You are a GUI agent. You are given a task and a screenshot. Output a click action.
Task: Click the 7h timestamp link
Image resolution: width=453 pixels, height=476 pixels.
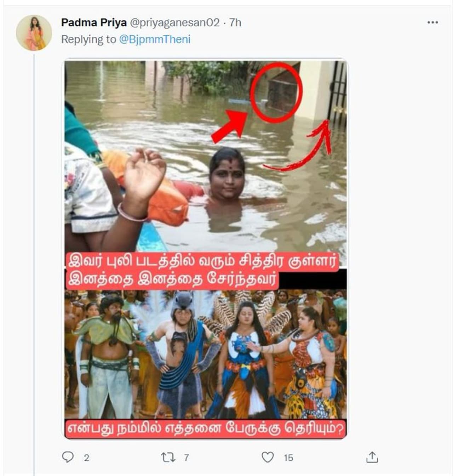(x=235, y=23)
